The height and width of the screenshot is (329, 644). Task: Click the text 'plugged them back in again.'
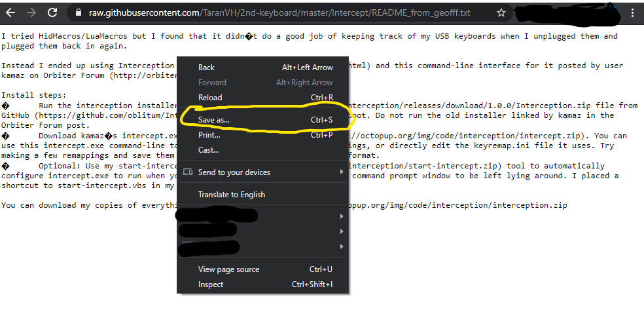coord(65,46)
